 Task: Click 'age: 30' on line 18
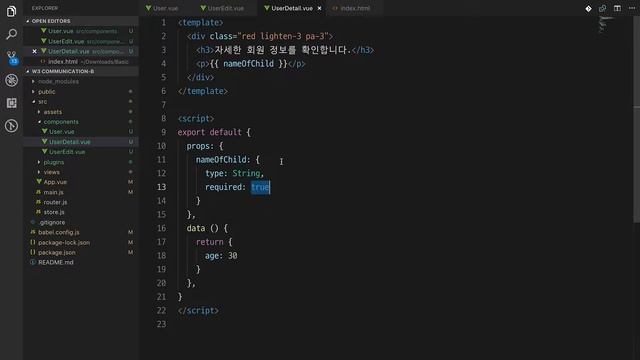point(221,256)
